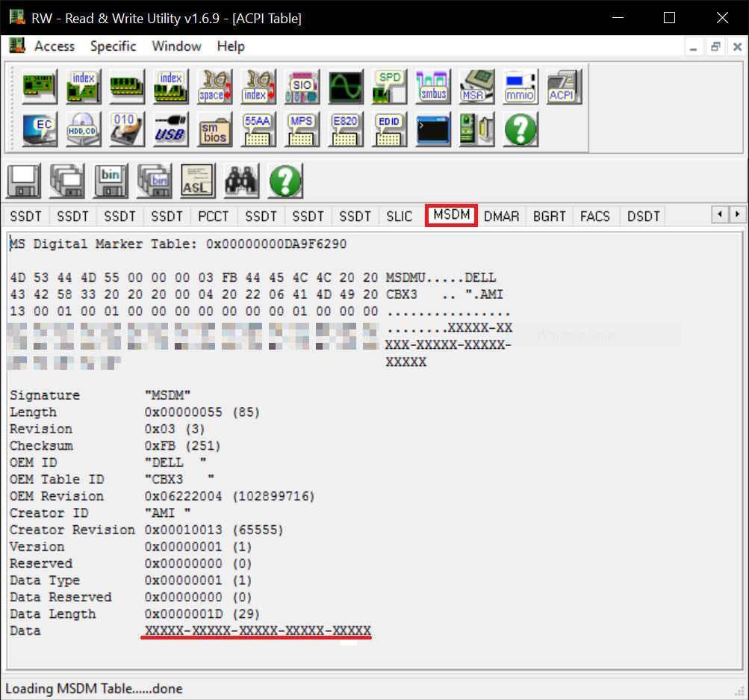Click the OEM Table ID "CBX3" value
The width and height of the screenshot is (749, 700).
pyautogui.click(x=179, y=480)
